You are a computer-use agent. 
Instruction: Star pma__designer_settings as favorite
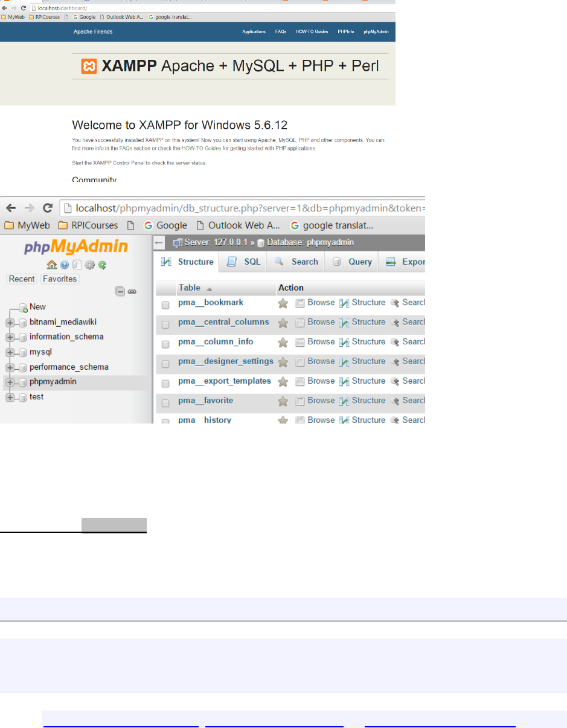[x=283, y=362]
